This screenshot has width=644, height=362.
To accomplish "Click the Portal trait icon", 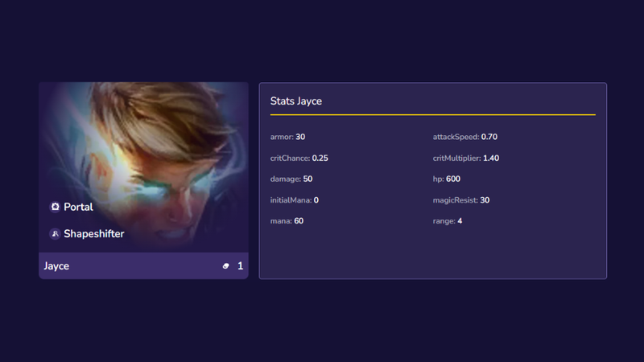I will point(55,207).
